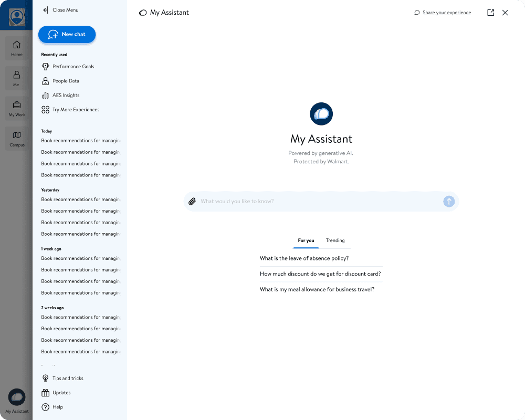Click My Assistant icon in left rail

tap(17, 397)
